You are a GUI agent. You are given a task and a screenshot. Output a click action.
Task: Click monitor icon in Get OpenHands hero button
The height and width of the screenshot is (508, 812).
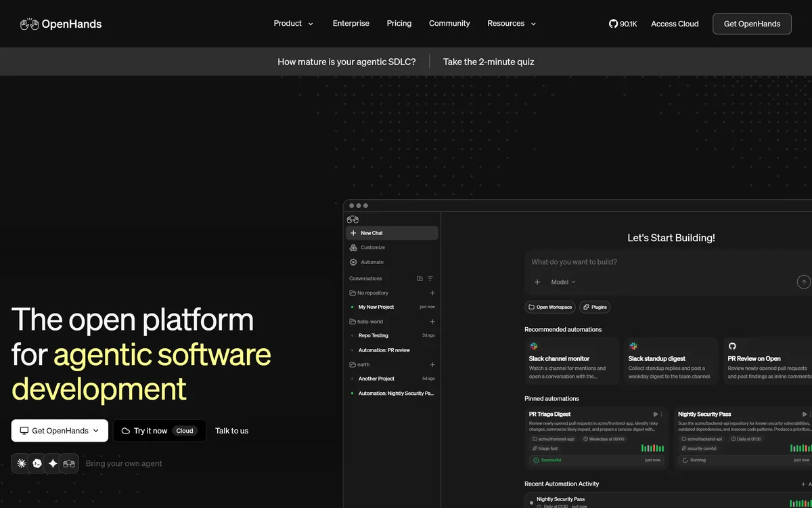[24, 431]
